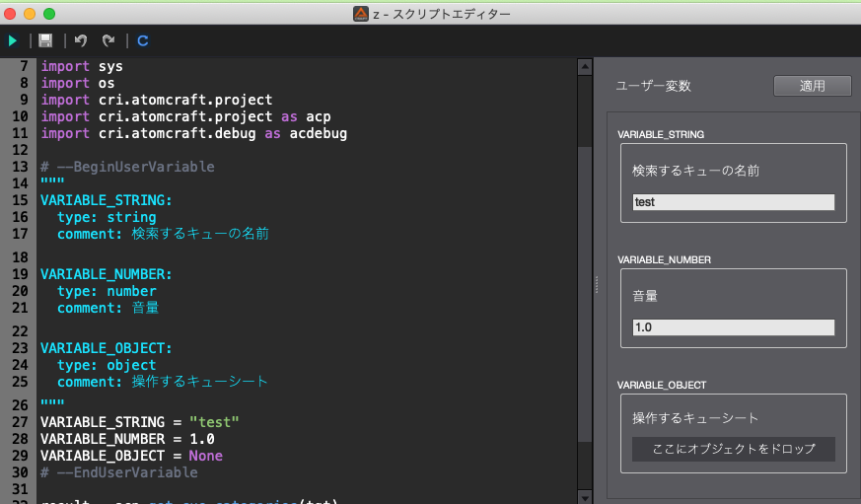The height and width of the screenshot is (504, 861).
Task: Click "comment: 操作するキューシート" in the code
Action: 163,382
